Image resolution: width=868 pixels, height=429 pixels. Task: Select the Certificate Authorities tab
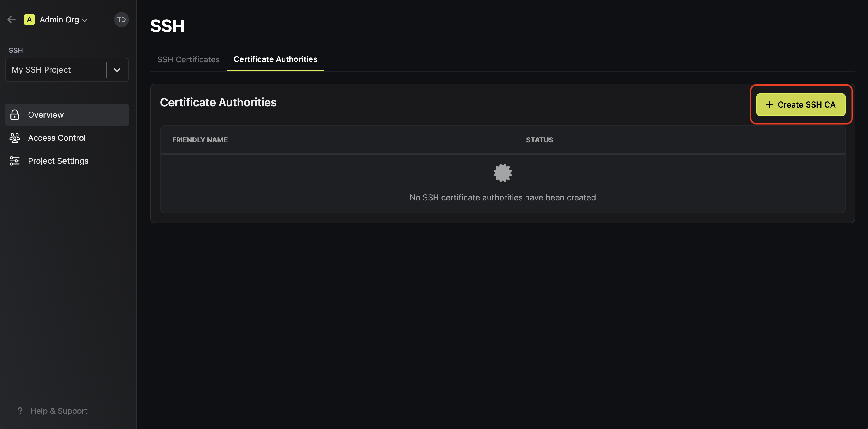click(275, 59)
